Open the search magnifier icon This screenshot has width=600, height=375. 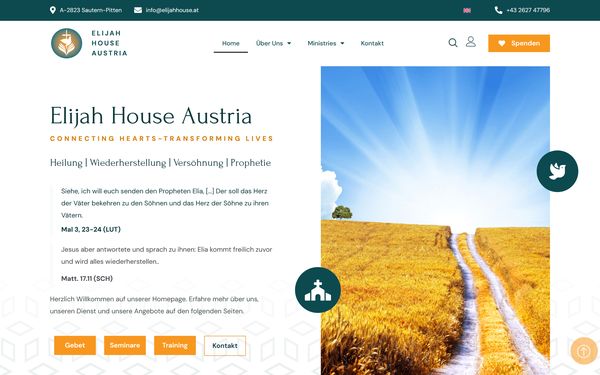pyautogui.click(x=453, y=42)
